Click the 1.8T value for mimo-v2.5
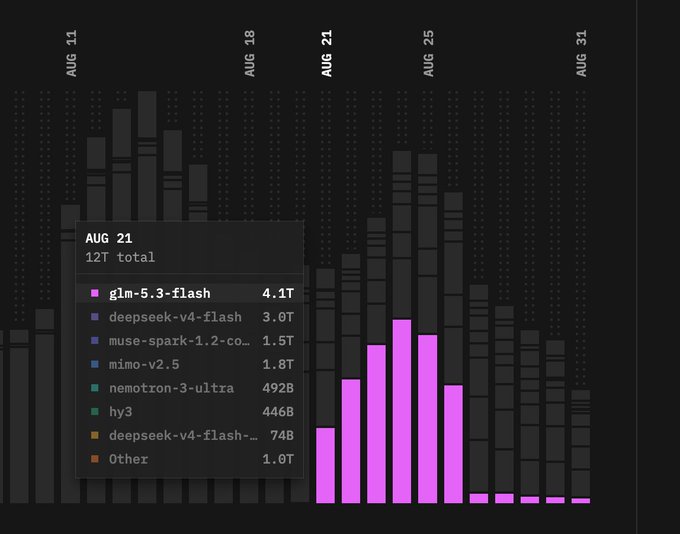Screen dimensions: 680x534 coord(278,364)
